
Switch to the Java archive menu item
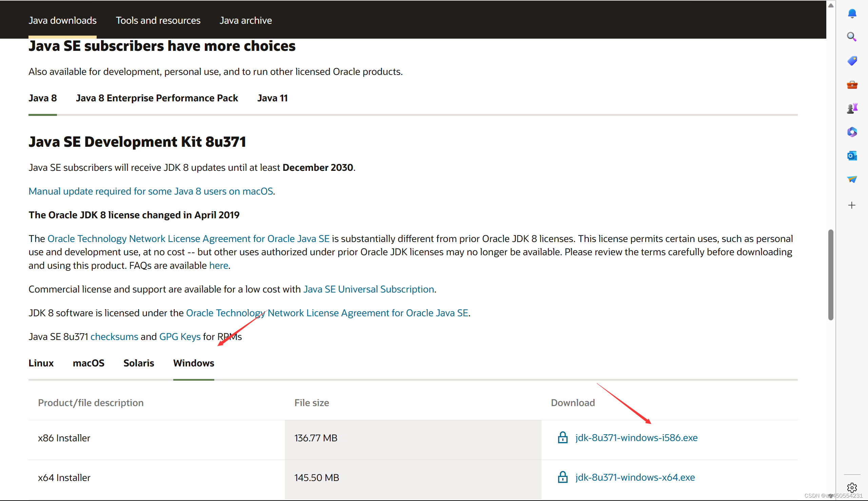[x=245, y=20]
